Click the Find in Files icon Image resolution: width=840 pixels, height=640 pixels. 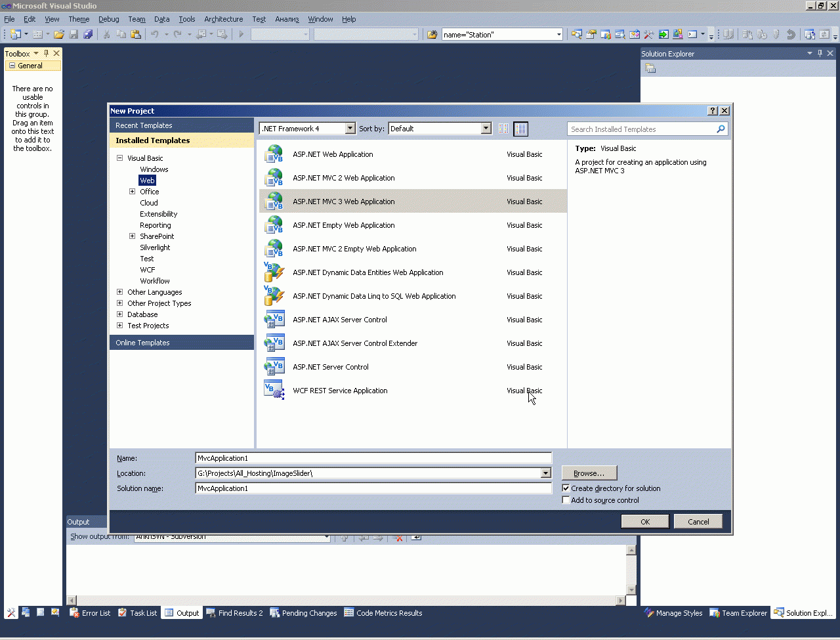pos(432,34)
